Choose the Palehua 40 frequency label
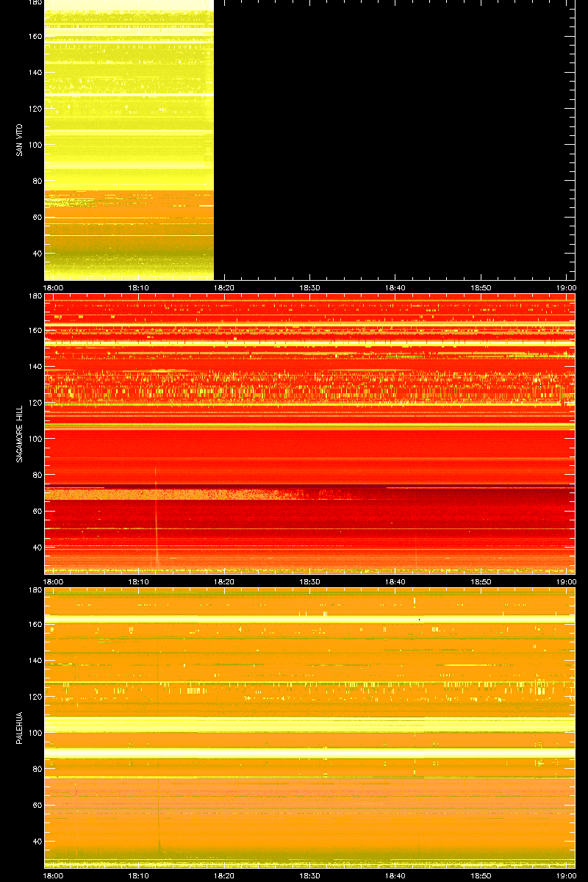 coord(37,841)
